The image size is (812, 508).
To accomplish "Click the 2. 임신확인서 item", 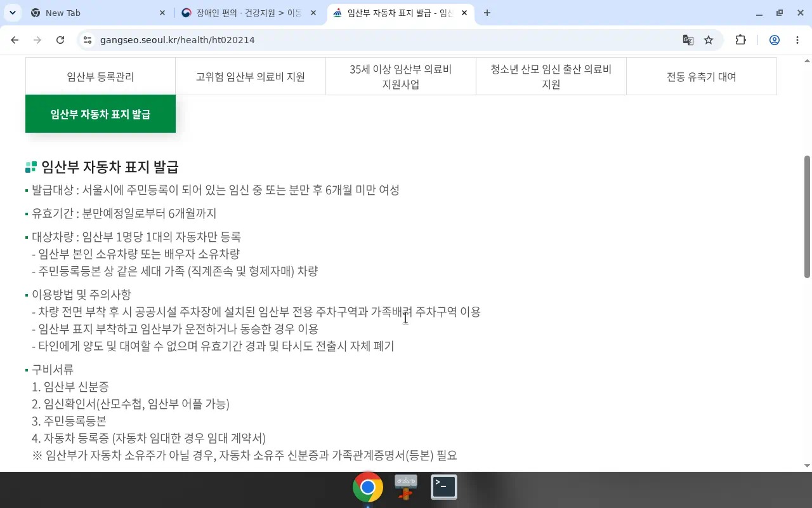I will click(131, 404).
